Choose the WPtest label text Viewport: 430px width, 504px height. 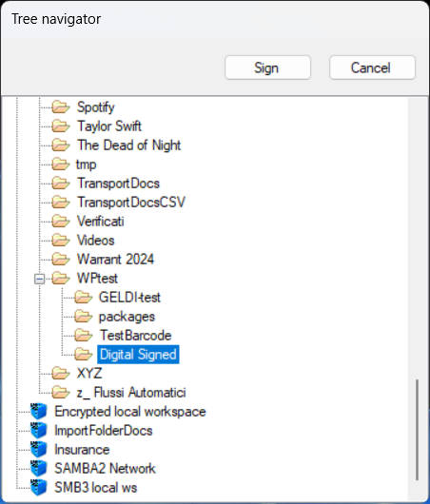[97, 279]
